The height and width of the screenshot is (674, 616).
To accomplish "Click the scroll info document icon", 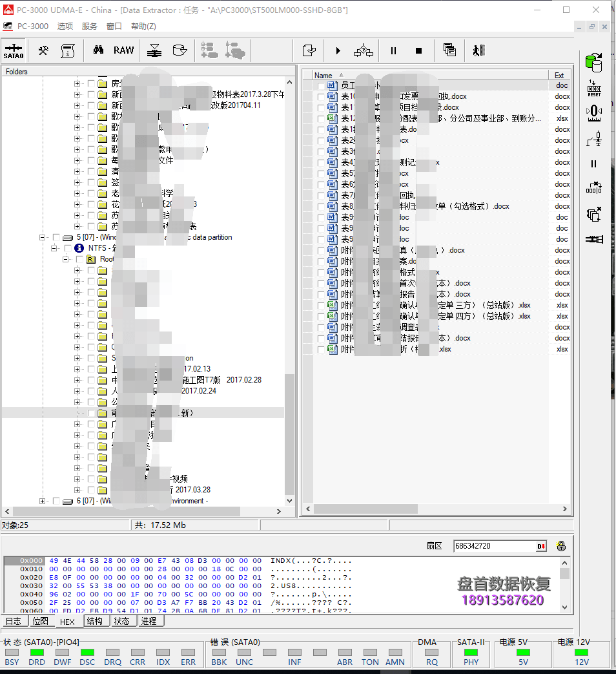I will (x=67, y=50).
